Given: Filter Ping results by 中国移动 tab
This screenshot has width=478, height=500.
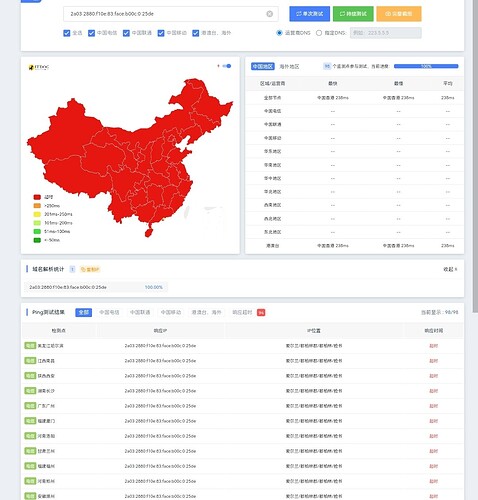Looking at the screenshot, I should point(171,312).
